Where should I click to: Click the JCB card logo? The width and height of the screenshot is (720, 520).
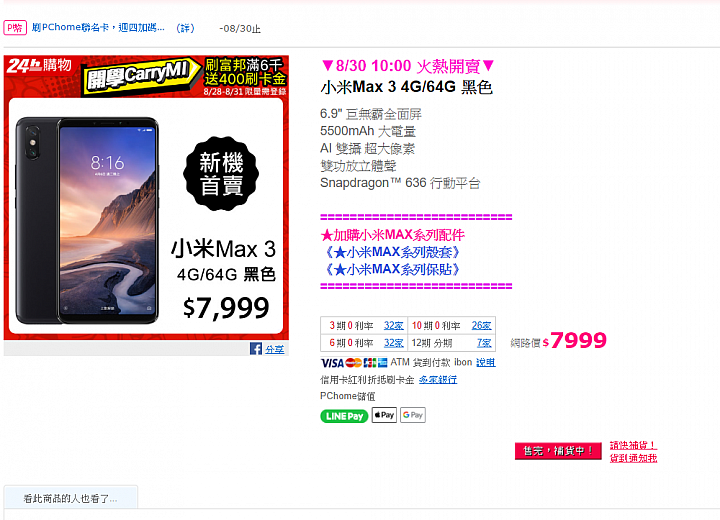pos(370,363)
